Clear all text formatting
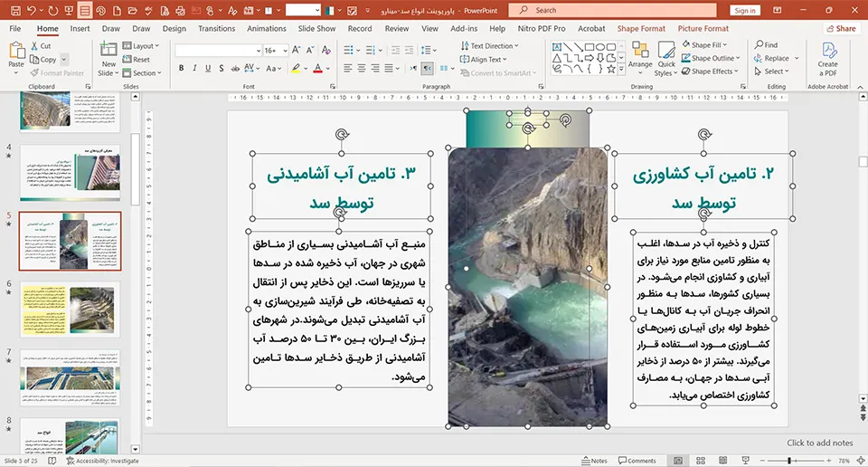 [x=326, y=51]
